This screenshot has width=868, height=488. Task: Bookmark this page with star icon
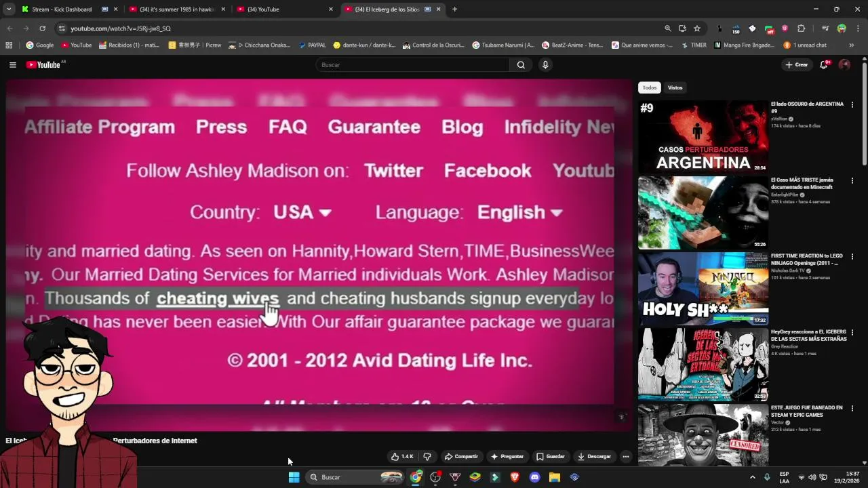pos(697,28)
